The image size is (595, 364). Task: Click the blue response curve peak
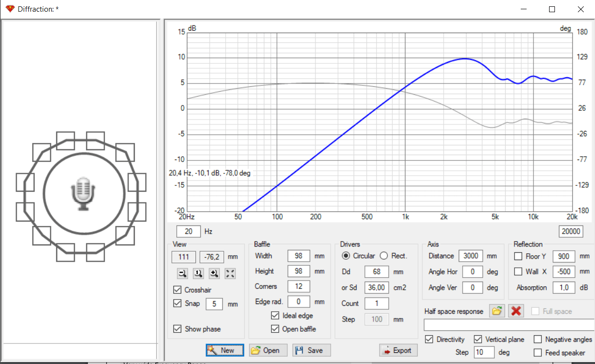coord(465,59)
